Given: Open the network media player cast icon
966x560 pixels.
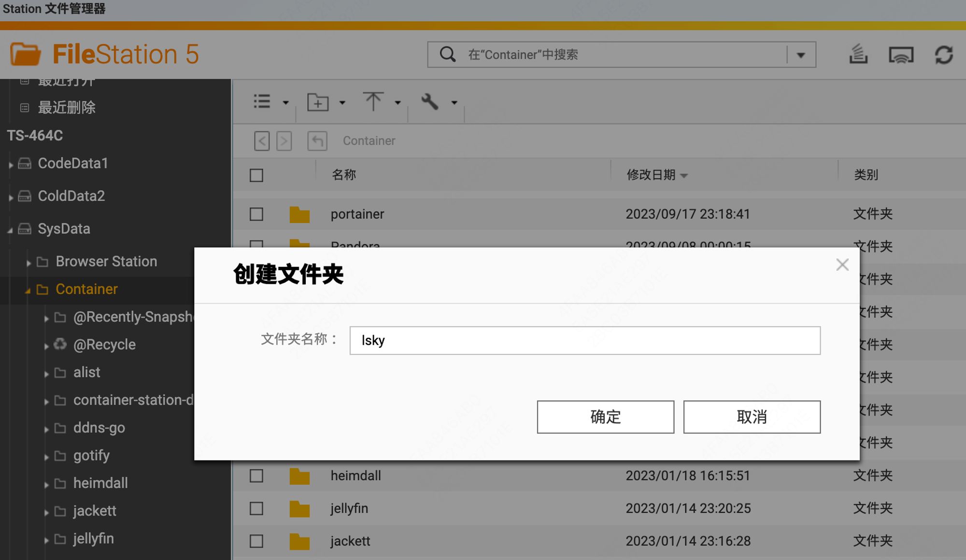Looking at the screenshot, I should click(901, 55).
